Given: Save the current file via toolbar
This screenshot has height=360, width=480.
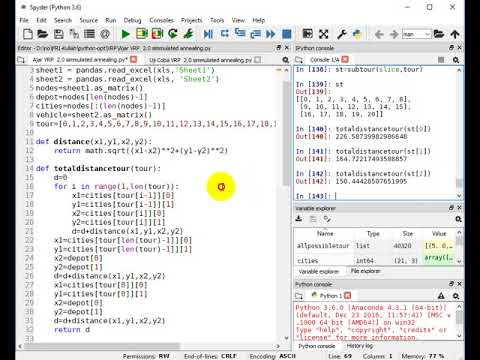Looking at the screenshot, I should [58, 34].
